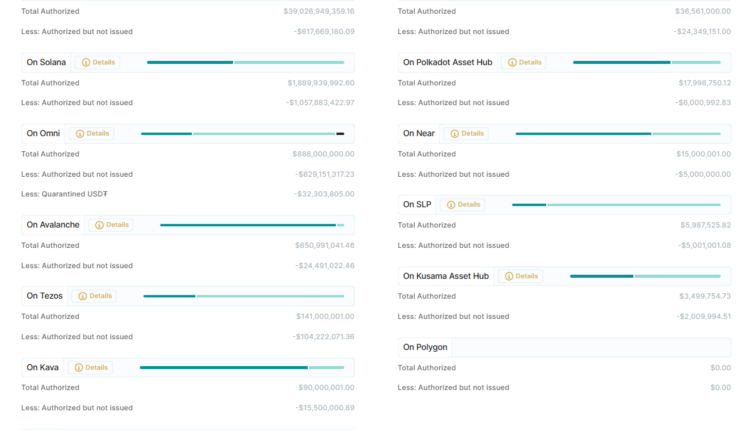Select the On Kava section label

(42, 367)
